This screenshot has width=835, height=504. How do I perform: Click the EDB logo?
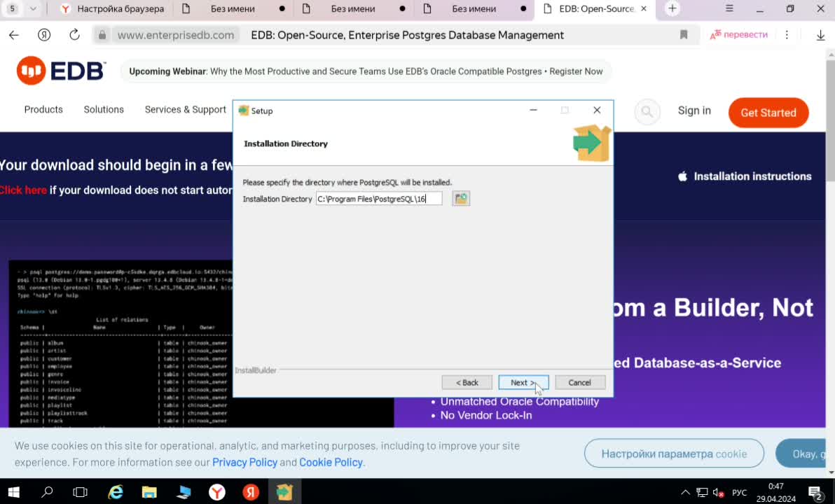tap(61, 70)
